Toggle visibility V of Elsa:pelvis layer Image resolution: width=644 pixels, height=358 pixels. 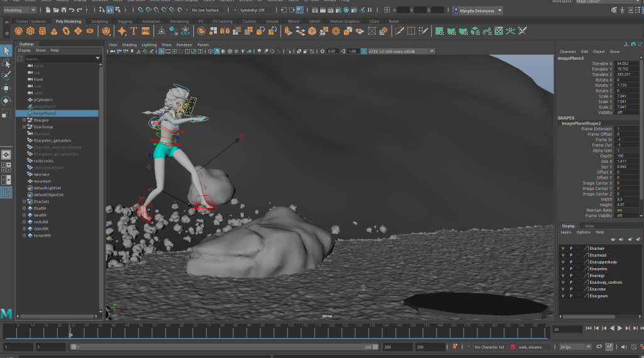click(x=563, y=269)
